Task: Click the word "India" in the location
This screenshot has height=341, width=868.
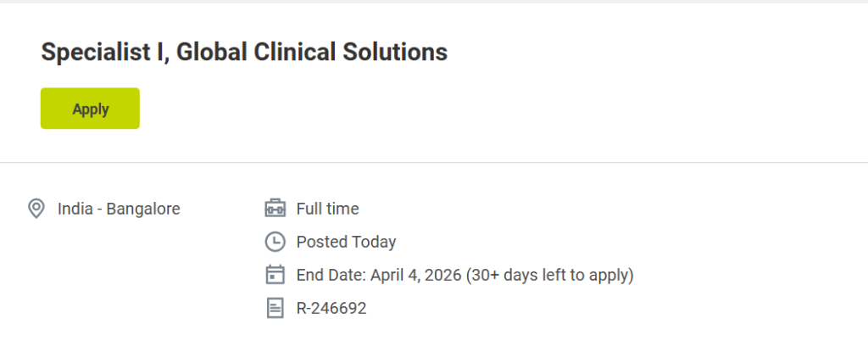Action: (x=75, y=209)
